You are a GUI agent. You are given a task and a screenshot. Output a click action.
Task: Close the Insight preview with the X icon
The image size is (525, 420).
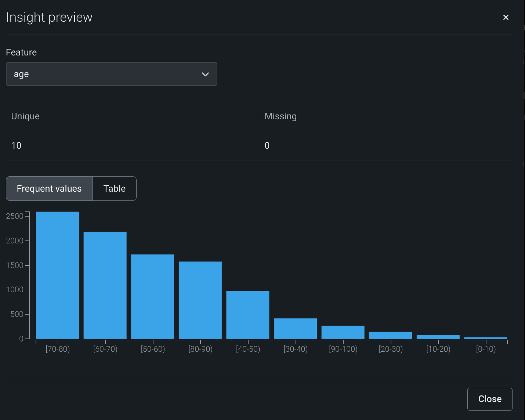tap(506, 17)
